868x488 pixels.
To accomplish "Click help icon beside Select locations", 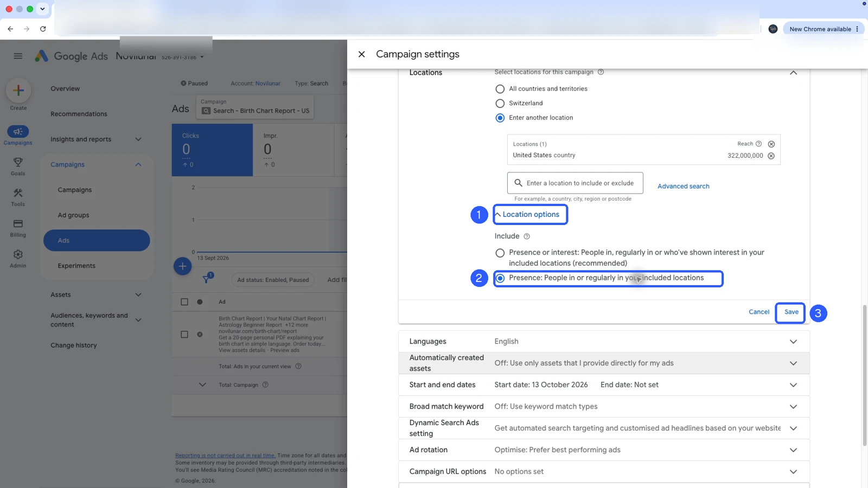I will click(x=601, y=72).
